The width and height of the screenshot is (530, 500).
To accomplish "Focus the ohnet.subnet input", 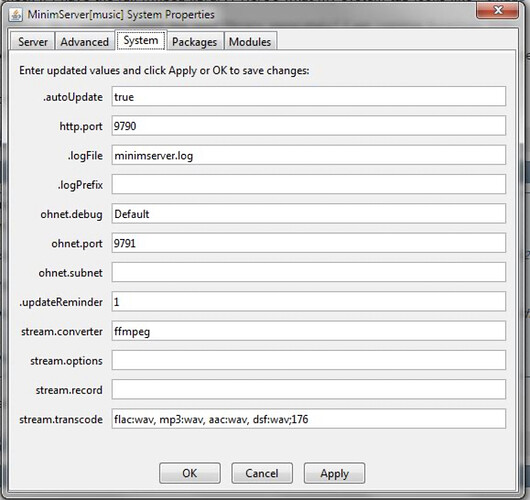I will pyautogui.click(x=309, y=272).
